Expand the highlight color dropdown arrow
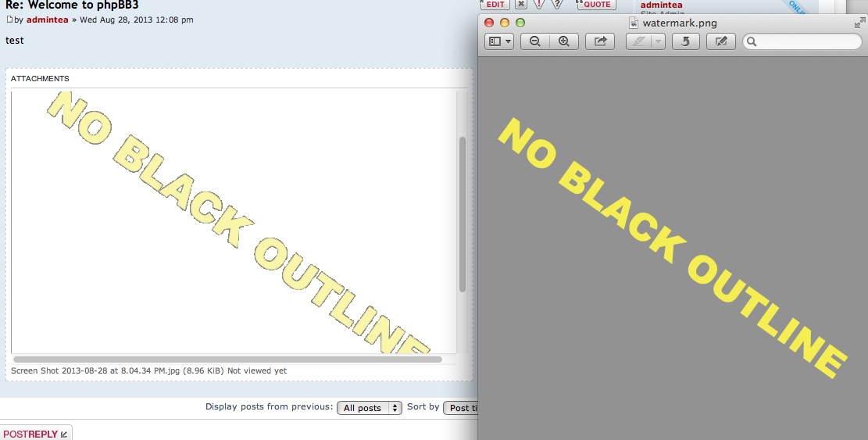The image size is (868, 440). tap(658, 41)
